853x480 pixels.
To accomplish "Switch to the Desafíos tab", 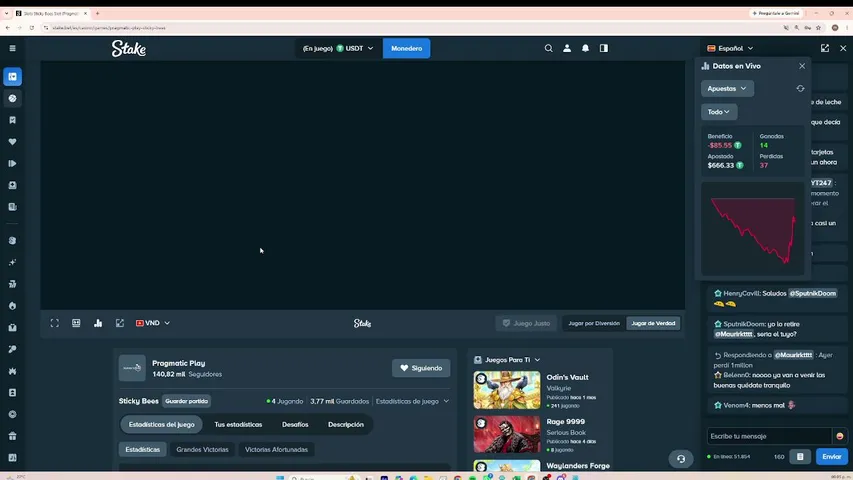I will tap(295, 424).
